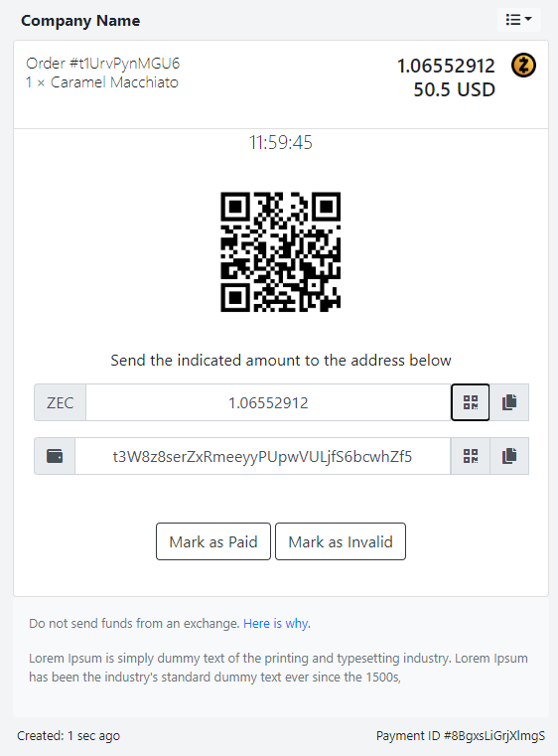Click Mark as Invalid button
The image size is (558, 756).
pyautogui.click(x=341, y=541)
